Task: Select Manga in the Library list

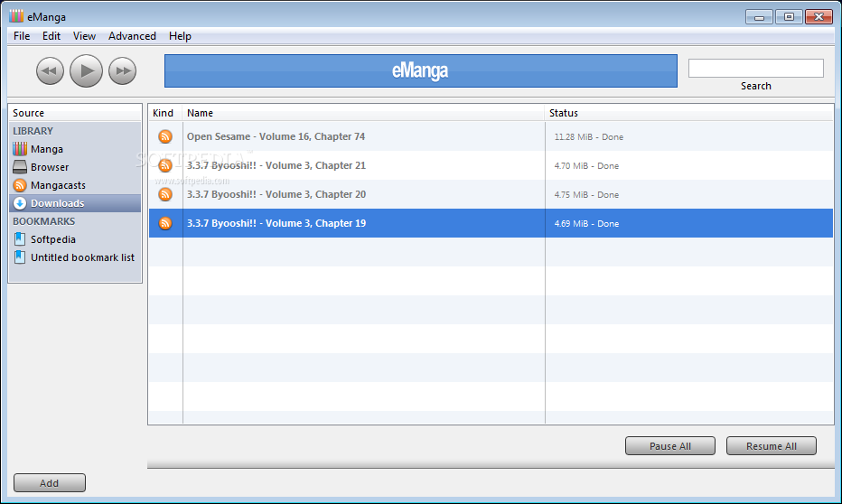Action: point(75,149)
